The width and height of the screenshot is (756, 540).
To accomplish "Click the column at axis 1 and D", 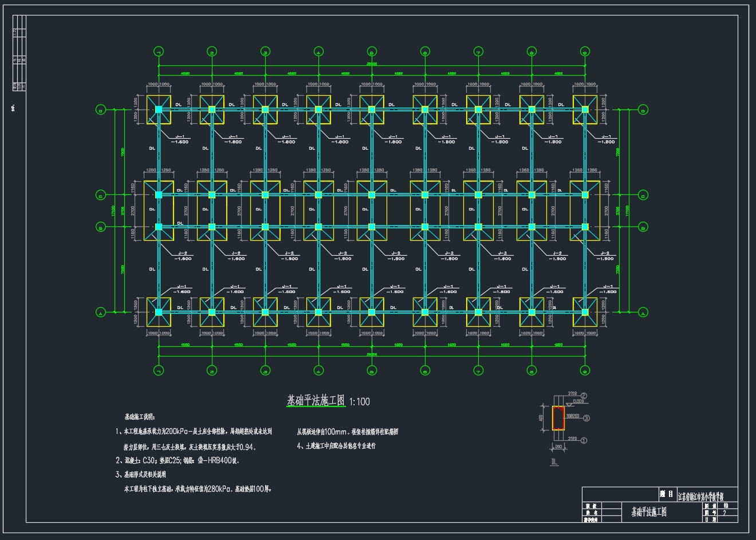I will (x=159, y=109).
